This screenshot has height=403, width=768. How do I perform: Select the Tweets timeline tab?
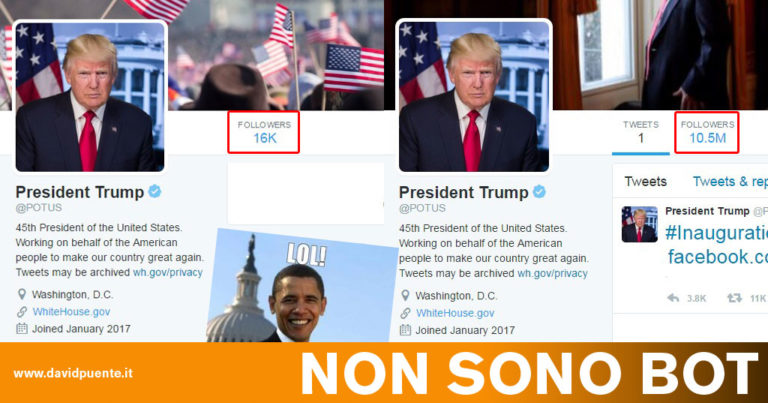[646, 182]
